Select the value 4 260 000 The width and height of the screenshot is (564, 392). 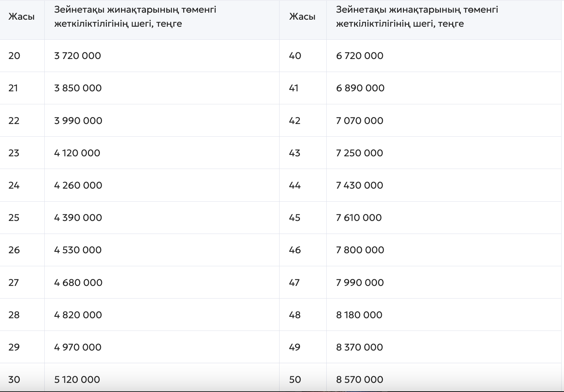coord(78,185)
